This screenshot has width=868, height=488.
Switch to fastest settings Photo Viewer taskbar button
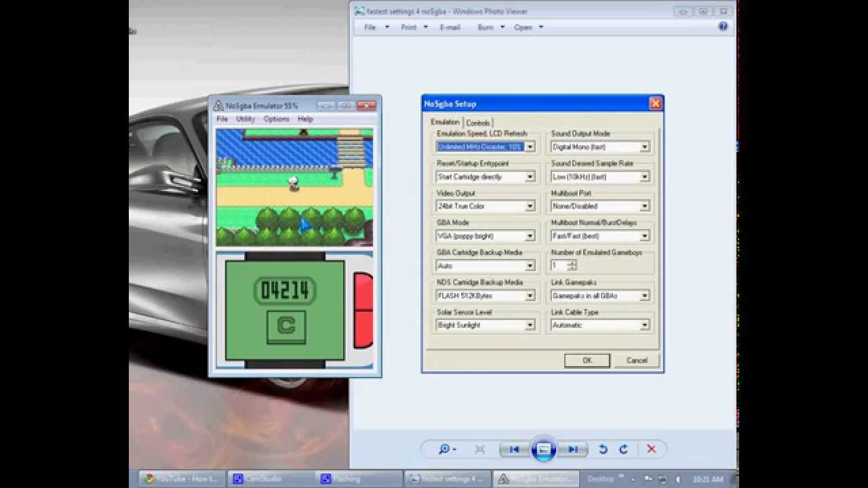tap(446, 479)
